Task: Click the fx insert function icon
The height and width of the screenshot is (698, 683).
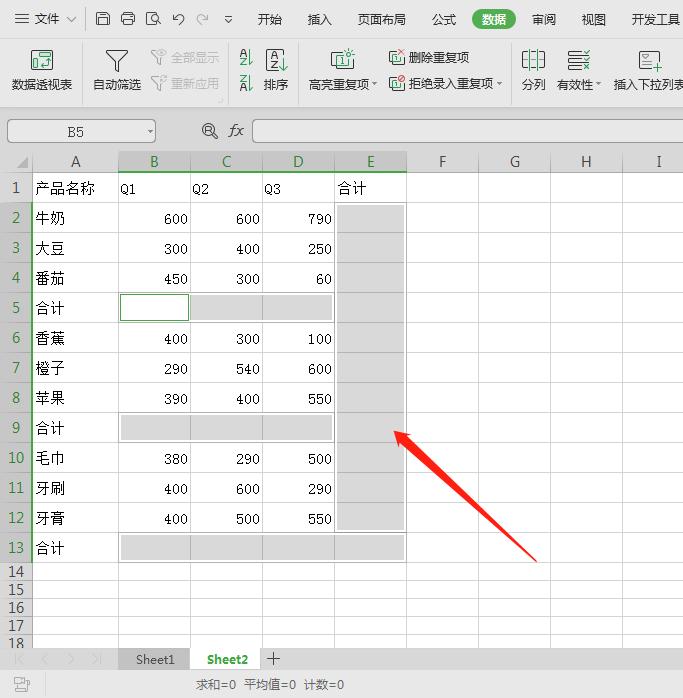Action: (236, 131)
